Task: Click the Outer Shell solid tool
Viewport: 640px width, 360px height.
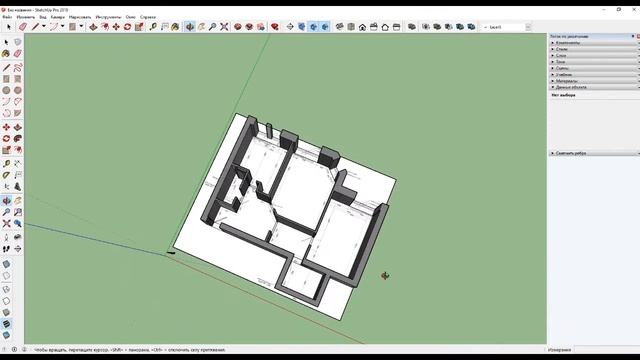Action: pos(412,27)
